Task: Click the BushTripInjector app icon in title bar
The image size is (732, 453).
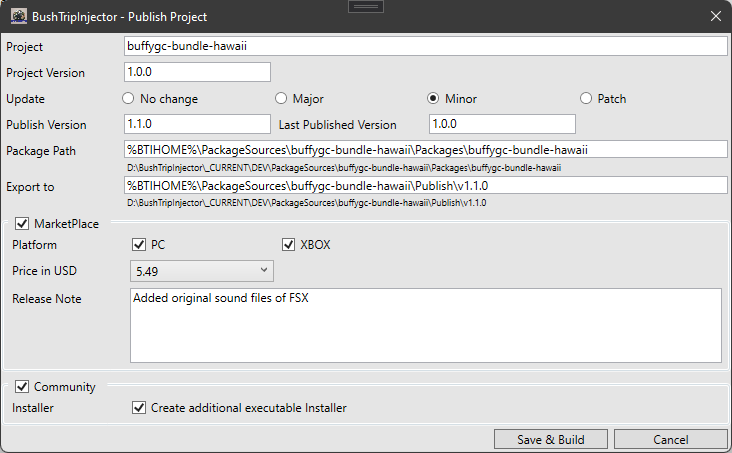Action: tap(19, 16)
